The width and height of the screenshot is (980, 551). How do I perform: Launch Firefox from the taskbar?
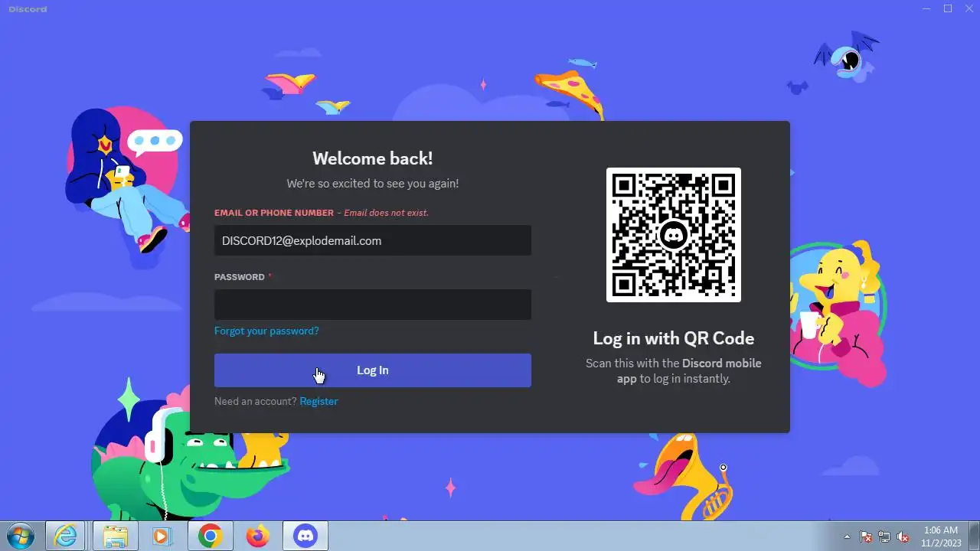coord(258,536)
